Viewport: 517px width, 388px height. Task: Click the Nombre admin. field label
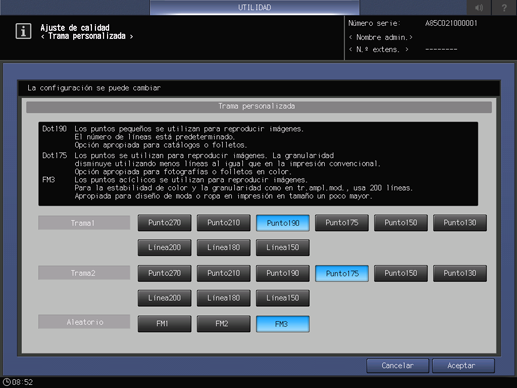tap(381, 37)
